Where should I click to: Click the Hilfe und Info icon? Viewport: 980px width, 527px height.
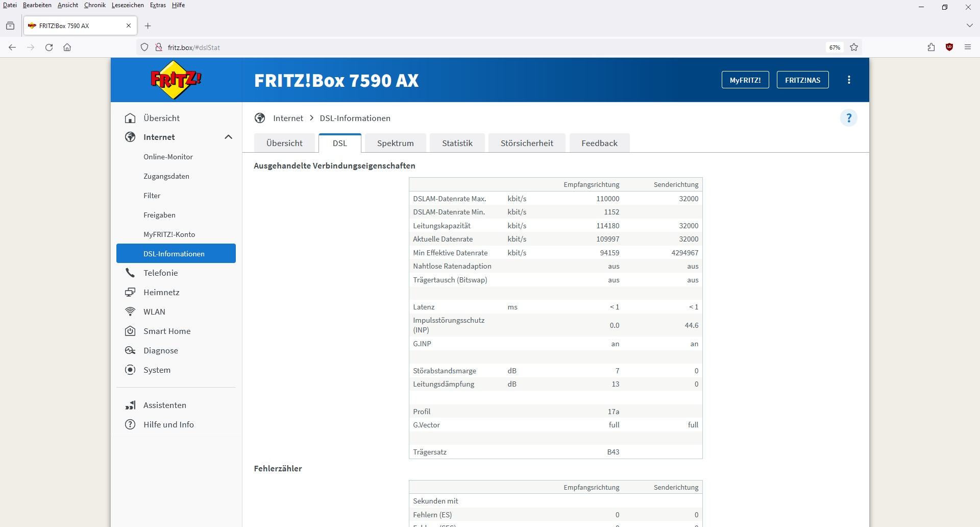130,424
